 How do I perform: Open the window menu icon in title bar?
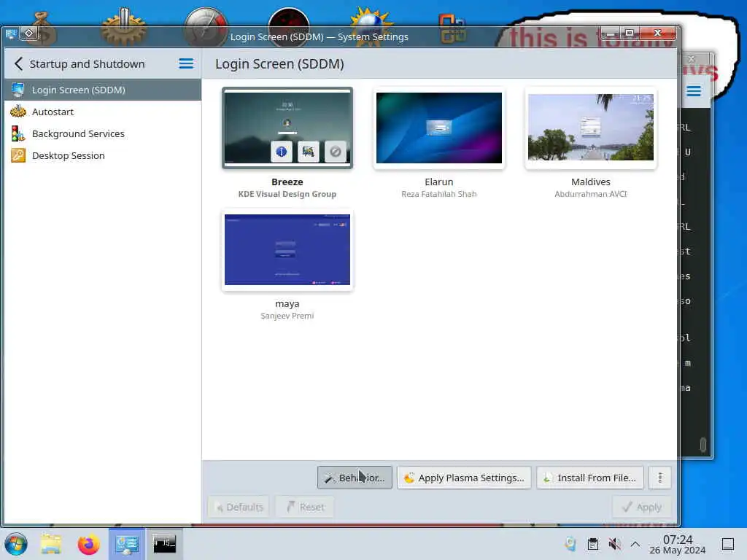tap(10, 34)
